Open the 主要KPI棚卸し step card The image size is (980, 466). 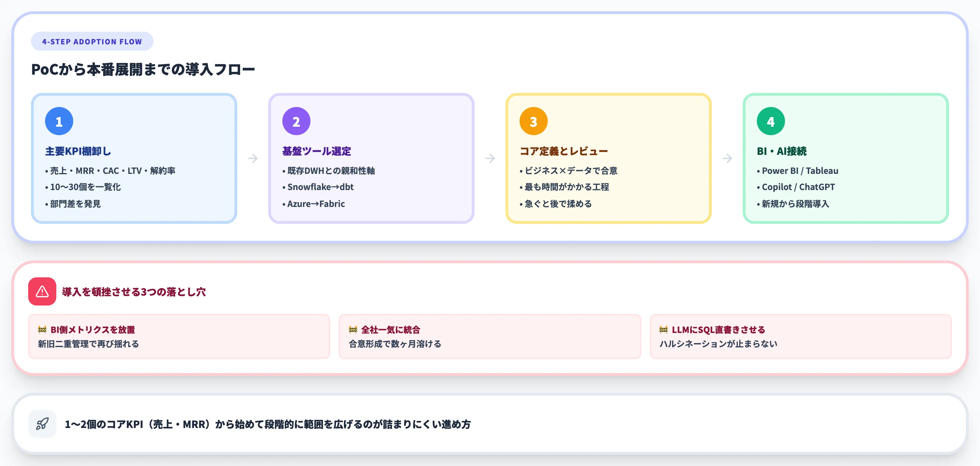click(135, 162)
